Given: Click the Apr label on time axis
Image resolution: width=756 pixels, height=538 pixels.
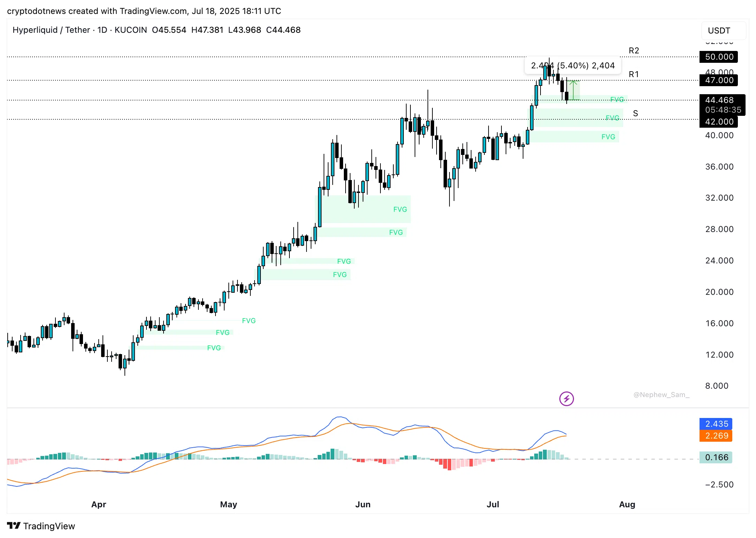Looking at the screenshot, I should pos(99,504).
